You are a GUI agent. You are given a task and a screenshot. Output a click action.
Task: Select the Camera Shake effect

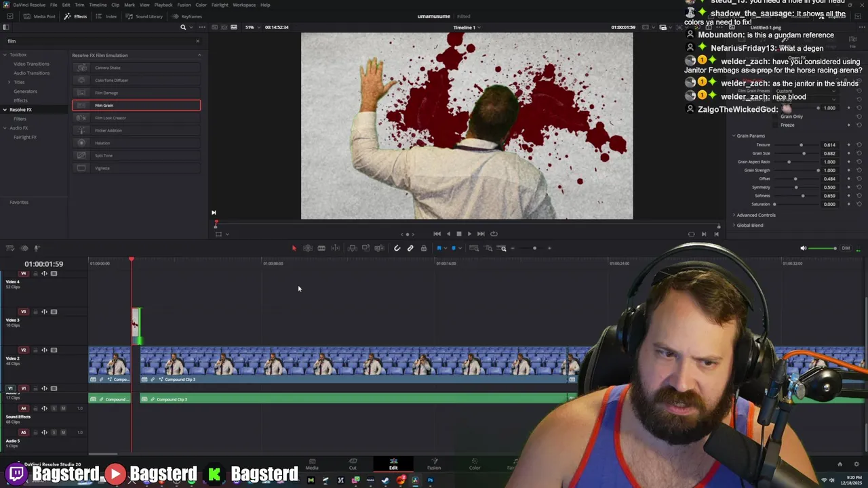pyautogui.click(x=136, y=68)
